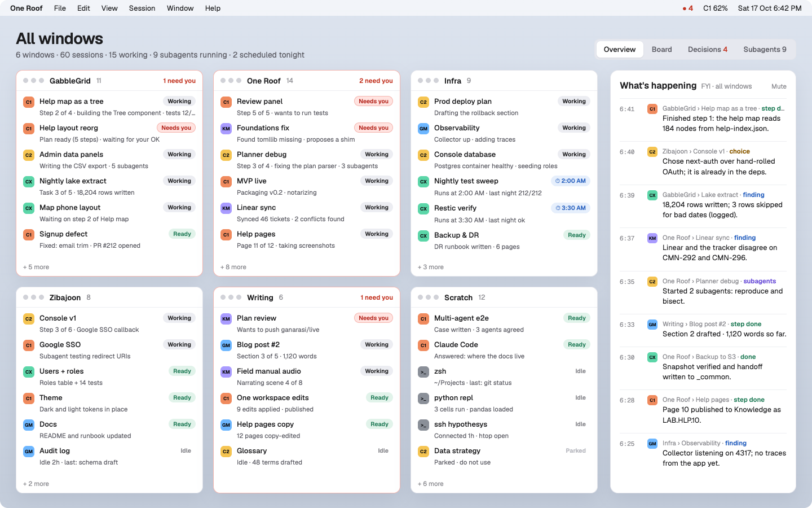The height and width of the screenshot is (508, 812).
Task: Click KM agent icon beside Foundations fix
Action: click(226, 129)
